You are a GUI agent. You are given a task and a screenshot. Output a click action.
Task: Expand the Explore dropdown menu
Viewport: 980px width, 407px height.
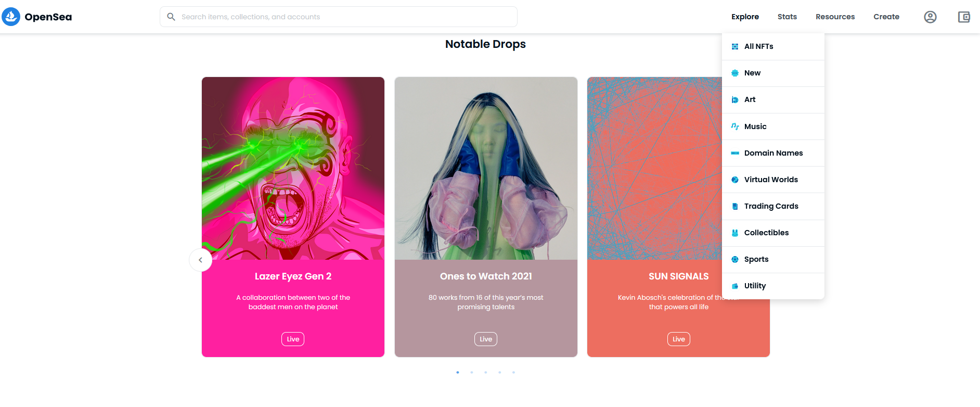(745, 17)
